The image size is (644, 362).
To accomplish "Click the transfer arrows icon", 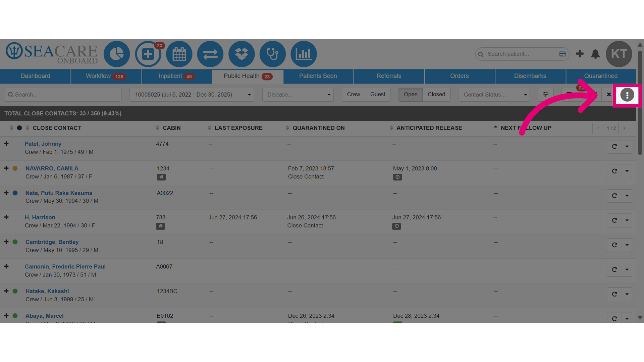I will click(210, 54).
